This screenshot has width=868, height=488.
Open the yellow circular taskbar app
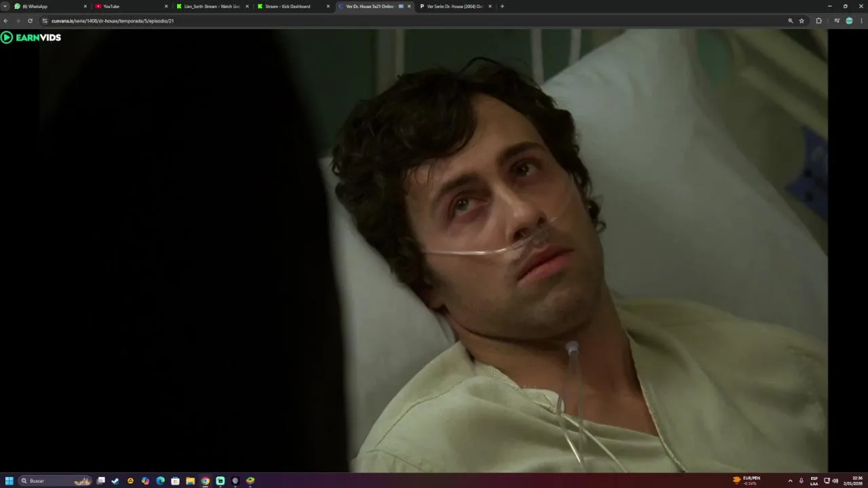pyautogui.click(x=130, y=481)
